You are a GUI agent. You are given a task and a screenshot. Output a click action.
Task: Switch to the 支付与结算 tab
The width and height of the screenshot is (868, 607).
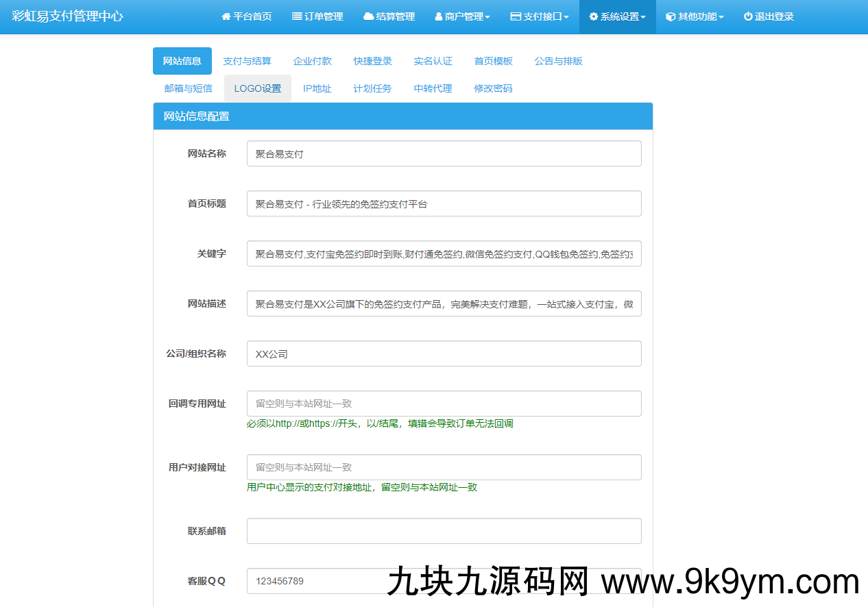pyautogui.click(x=248, y=61)
